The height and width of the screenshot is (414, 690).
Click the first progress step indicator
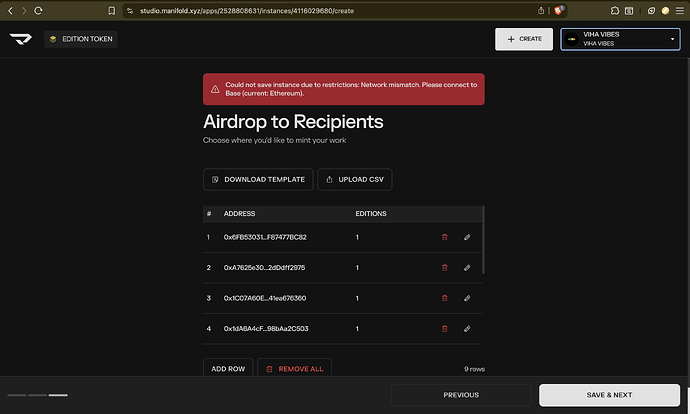tap(17, 395)
